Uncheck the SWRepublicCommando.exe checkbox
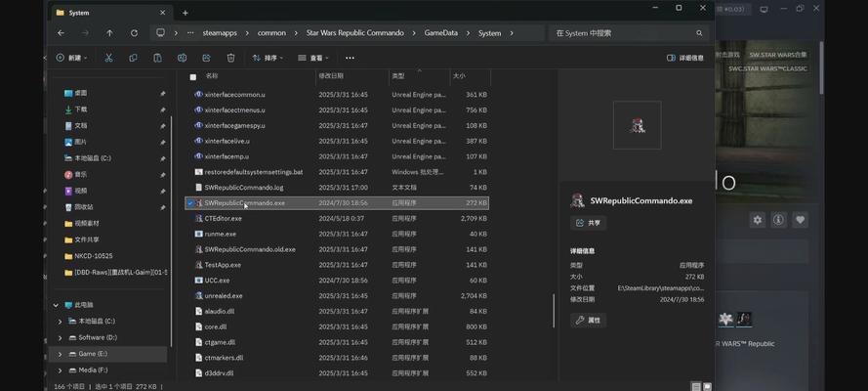868x391 pixels. click(x=190, y=203)
